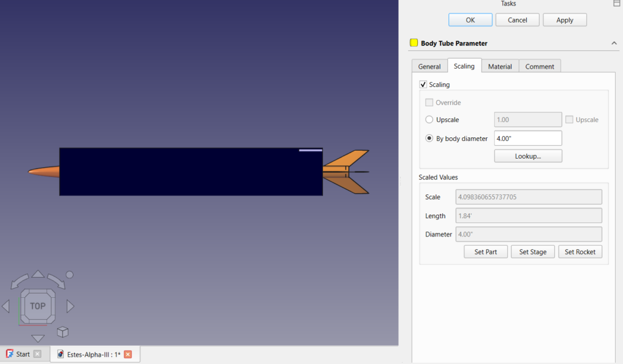
Task: Select the By body diameter radio option
Action: 430,139
